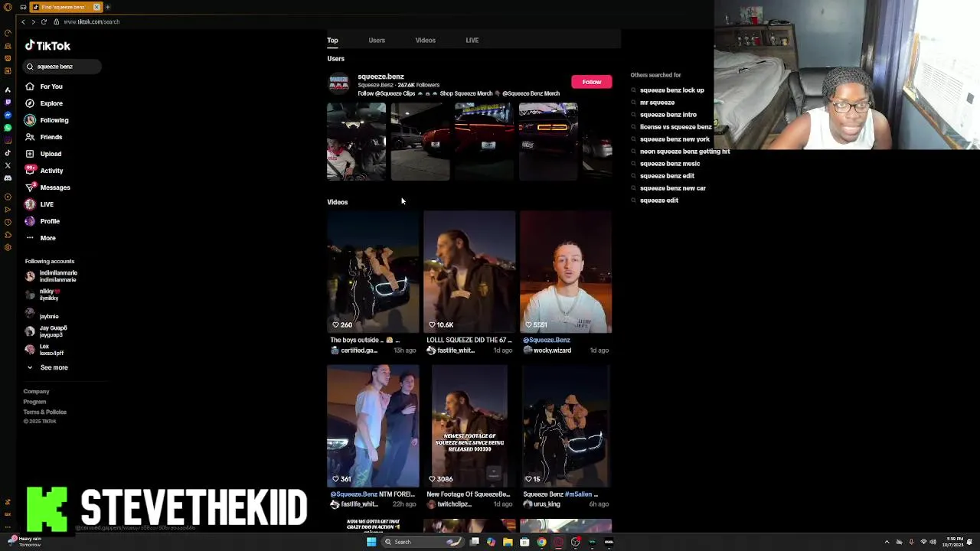Open the TikTok logo home link
Viewport: 980px width, 551px height.
[47, 46]
